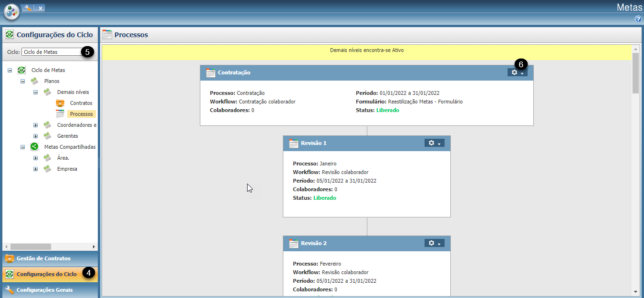The image size is (644, 298).
Task: Click the round application logo button
Action: click(x=12, y=11)
